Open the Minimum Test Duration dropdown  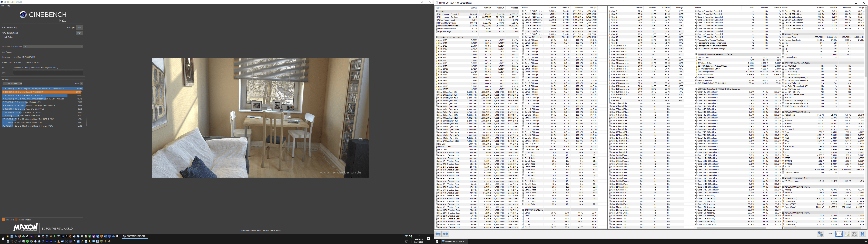[x=53, y=46]
